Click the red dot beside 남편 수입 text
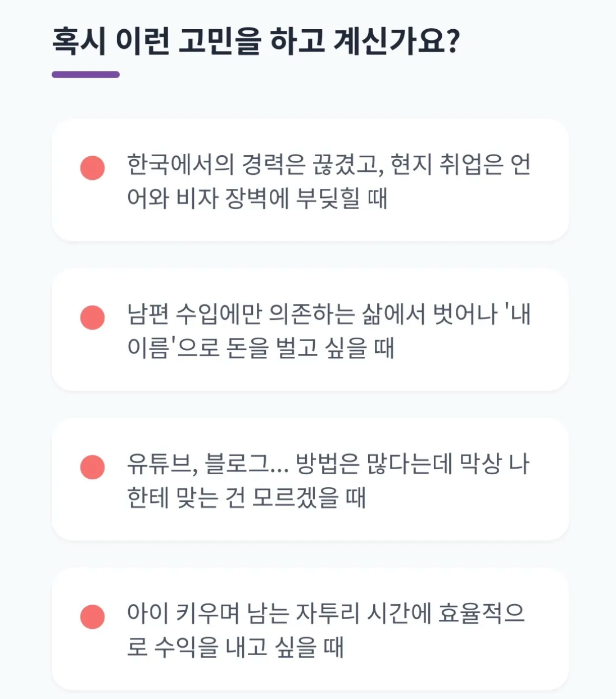This screenshot has height=699, width=616. tap(93, 317)
